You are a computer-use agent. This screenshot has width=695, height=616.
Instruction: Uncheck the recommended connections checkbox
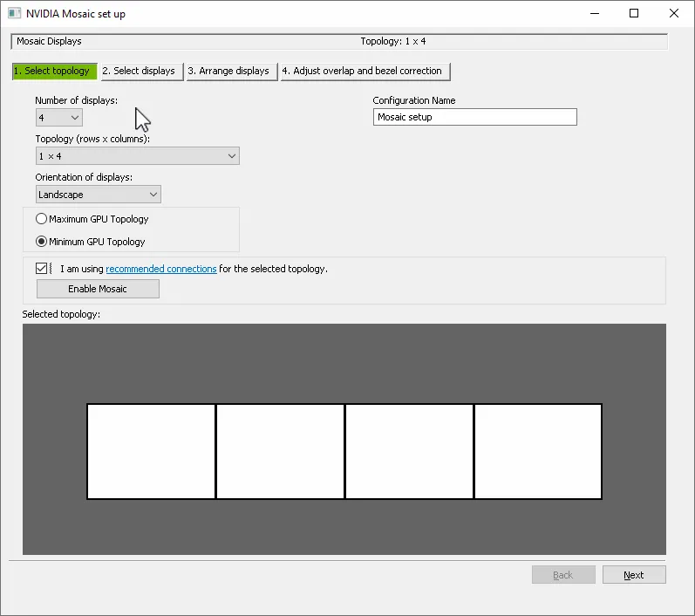(x=41, y=269)
